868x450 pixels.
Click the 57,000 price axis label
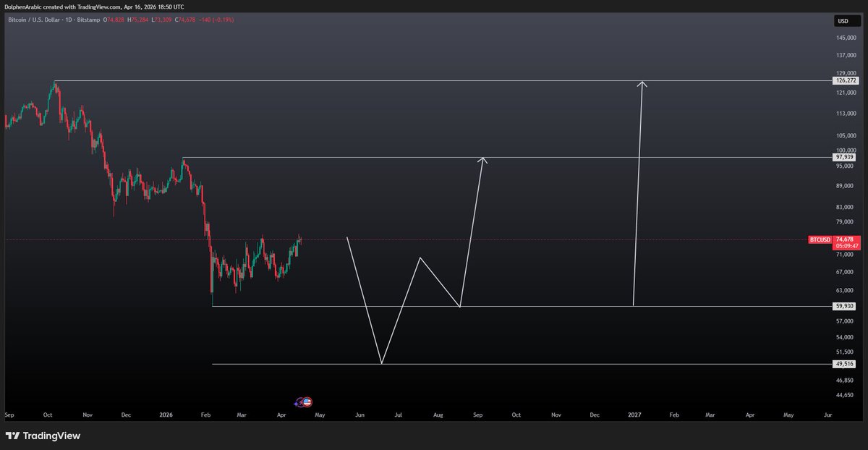pos(844,320)
